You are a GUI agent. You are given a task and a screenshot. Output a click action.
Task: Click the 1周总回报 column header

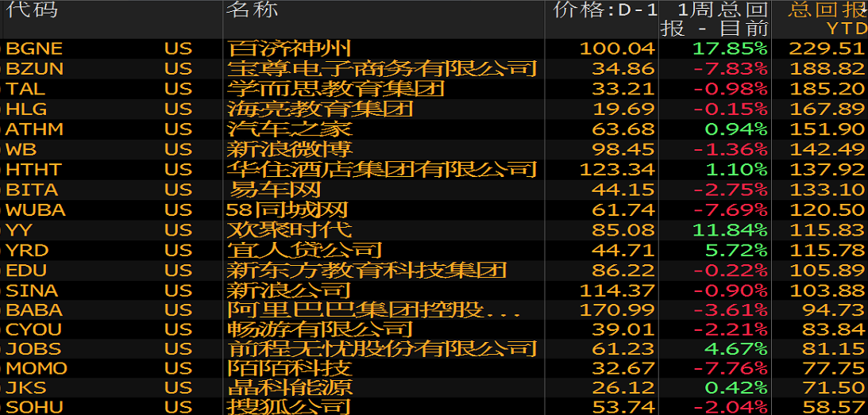[x=716, y=19]
